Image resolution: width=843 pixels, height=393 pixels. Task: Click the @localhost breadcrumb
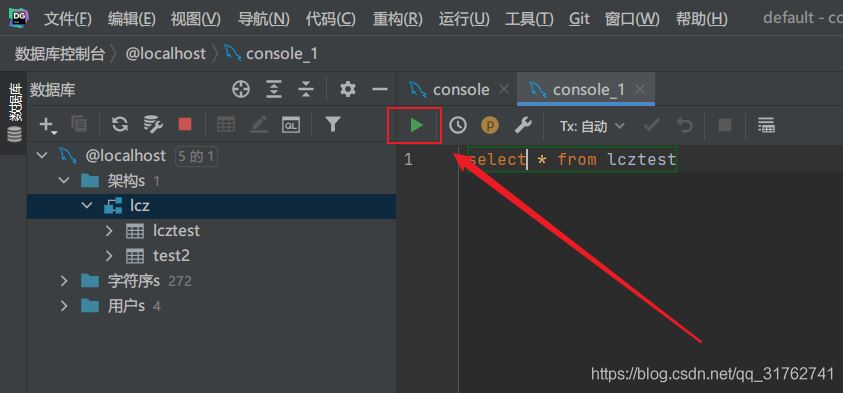166,54
